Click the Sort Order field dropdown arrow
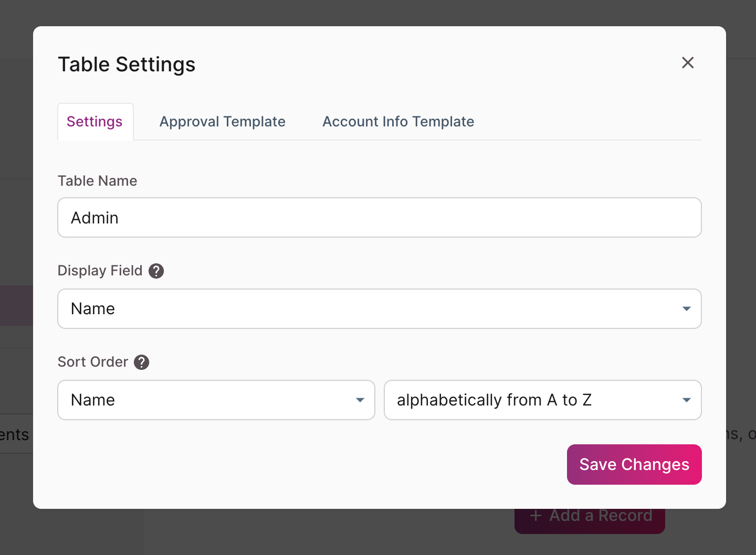756x555 pixels. [360, 400]
